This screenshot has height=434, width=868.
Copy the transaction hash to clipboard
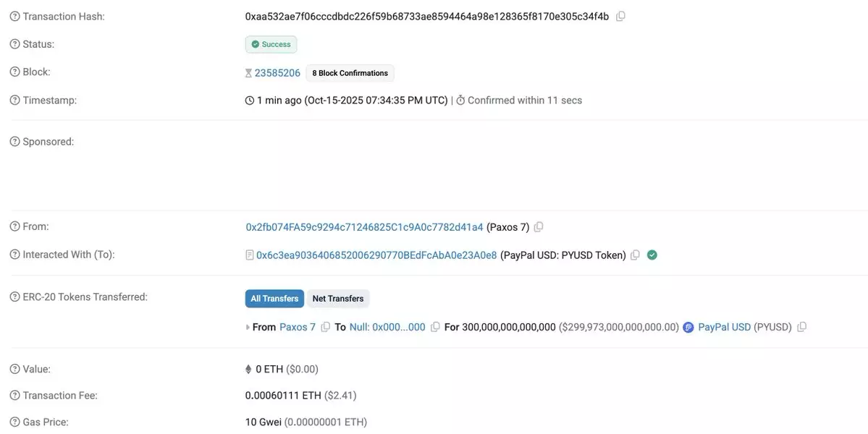click(x=620, y=16)
